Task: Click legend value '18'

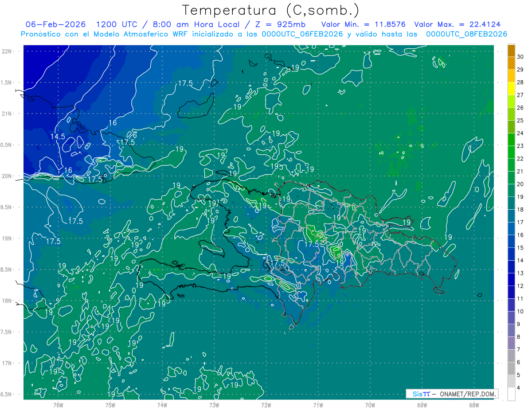Action: [x=520, y=210]
